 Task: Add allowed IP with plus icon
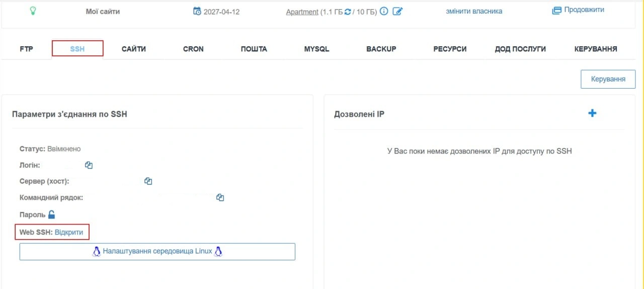point(592,113)
